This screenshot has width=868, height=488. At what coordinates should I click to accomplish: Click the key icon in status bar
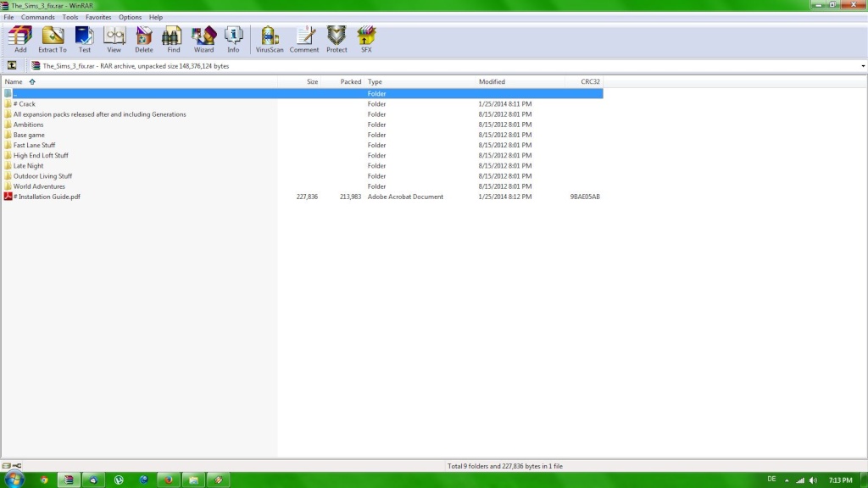coord(17,466)
